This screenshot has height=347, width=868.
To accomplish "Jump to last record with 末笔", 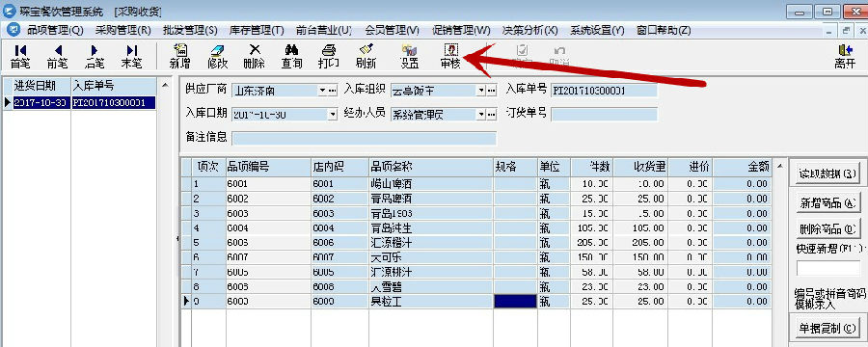I will coord(132,57).
